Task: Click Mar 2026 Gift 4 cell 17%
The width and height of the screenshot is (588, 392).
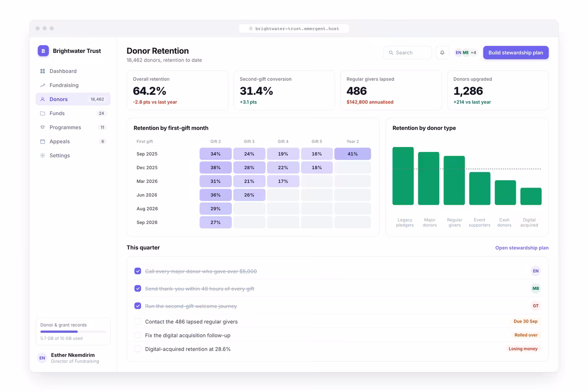Action: (283, 181)
